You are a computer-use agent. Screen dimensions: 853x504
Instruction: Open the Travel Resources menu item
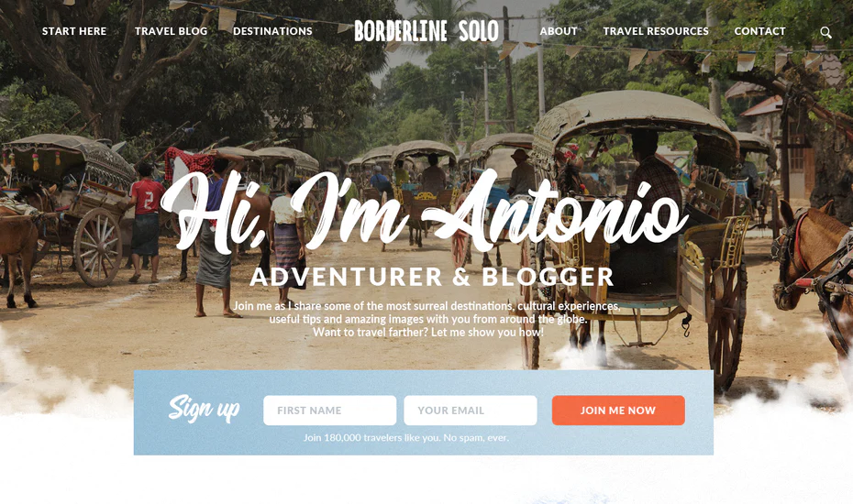tap(656, 31)
